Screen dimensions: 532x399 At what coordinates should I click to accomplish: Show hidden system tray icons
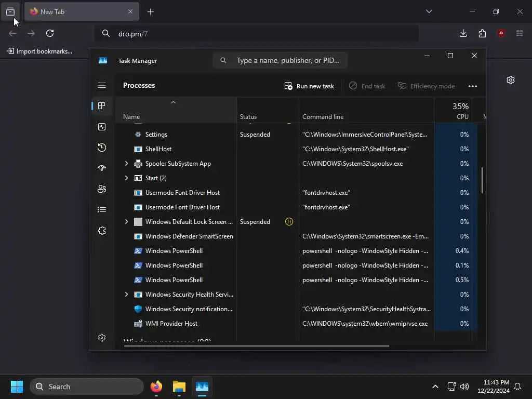pos(435,387)
